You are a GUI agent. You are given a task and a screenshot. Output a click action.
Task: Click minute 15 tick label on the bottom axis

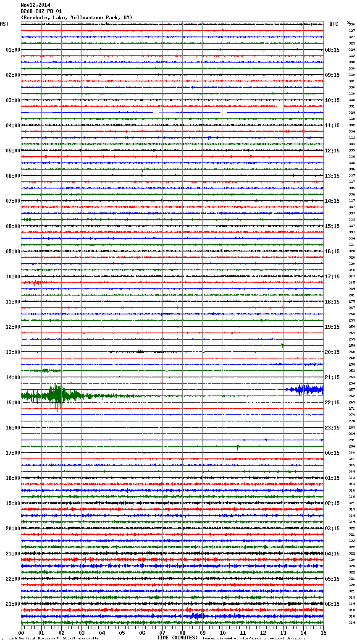tap(323, 633)
